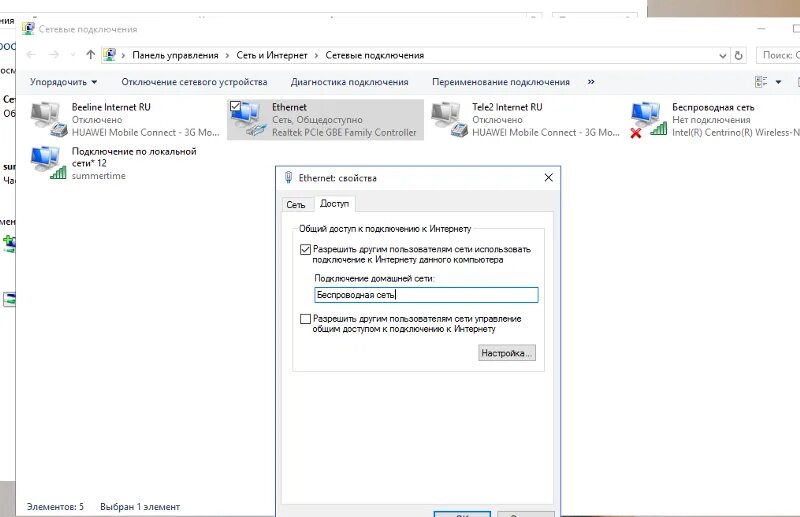Expand the chevron after Сеть и Интернет breadcrumb
Screen dimensions: 800x517
point(316,55)
